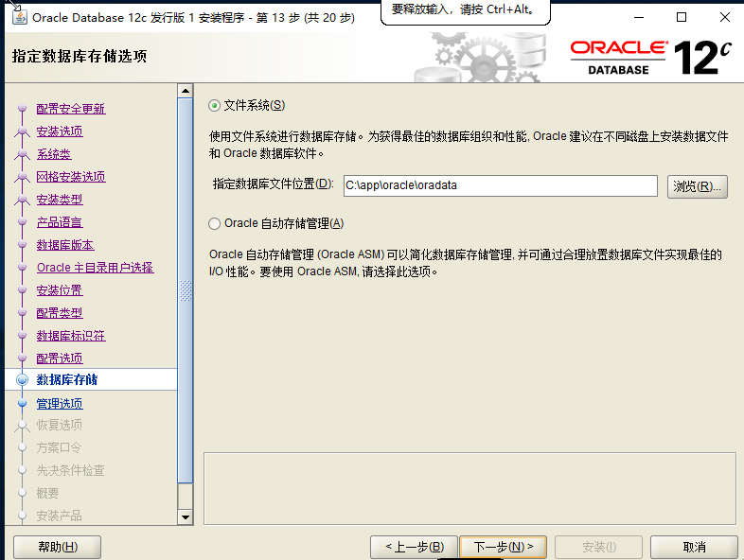Click the step list scrollbar thumb
The width and height of the screenshot is (744, 560).
(185, 290)
